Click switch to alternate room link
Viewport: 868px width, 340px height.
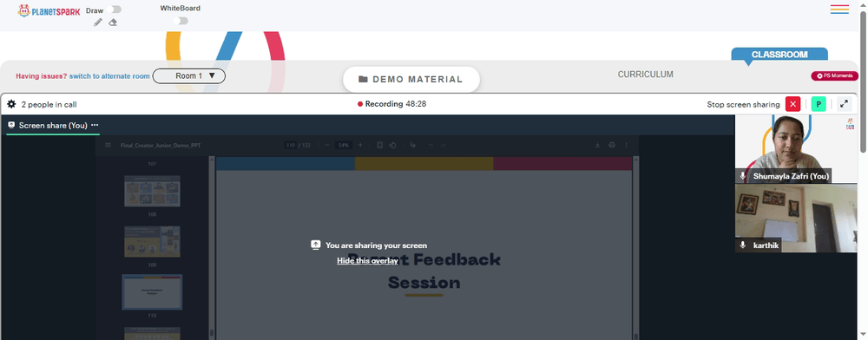coord(109,76)
